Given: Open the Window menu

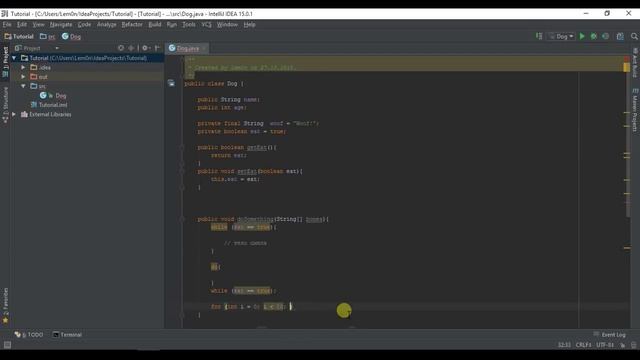Looking at the screenshot, I should (227, 24).
